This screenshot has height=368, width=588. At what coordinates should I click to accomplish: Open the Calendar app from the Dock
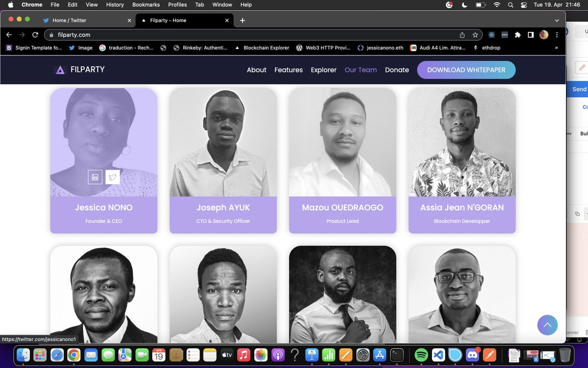159,355
